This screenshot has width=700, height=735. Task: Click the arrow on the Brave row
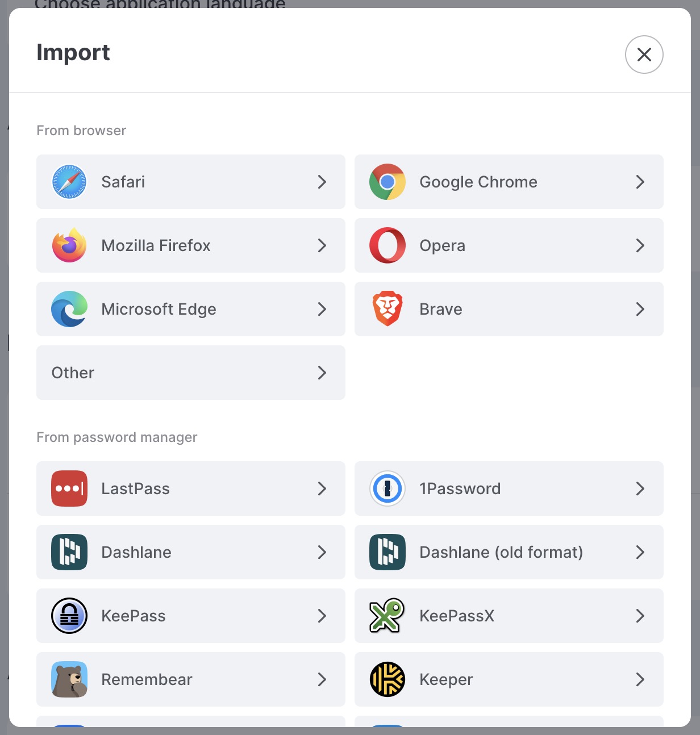tap(640, 309)
